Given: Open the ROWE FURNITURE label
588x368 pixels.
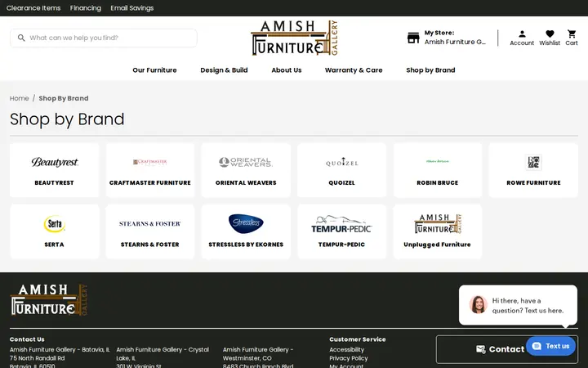Looking at the screenshot, I should click(x=533, y=183).
